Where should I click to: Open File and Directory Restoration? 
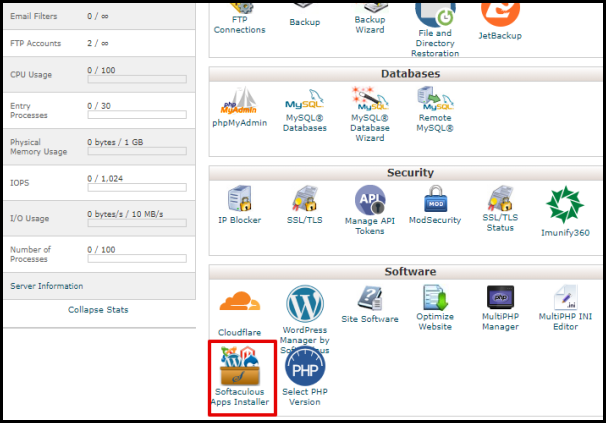[x=435, y=29]
